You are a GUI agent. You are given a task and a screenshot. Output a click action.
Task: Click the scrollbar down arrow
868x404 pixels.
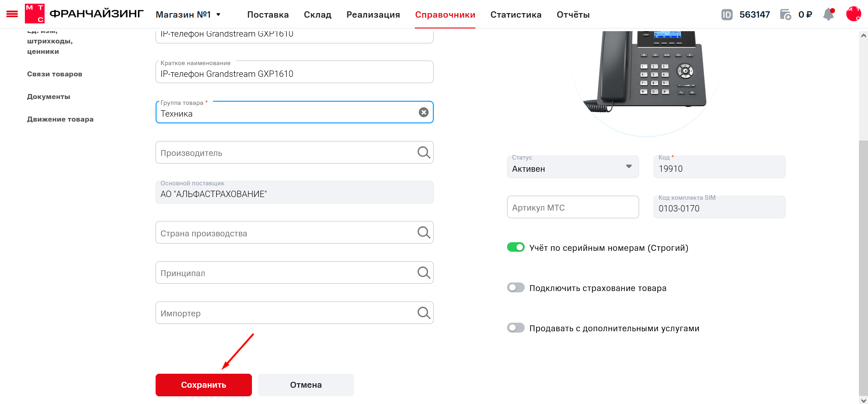(x=863, y=400)
